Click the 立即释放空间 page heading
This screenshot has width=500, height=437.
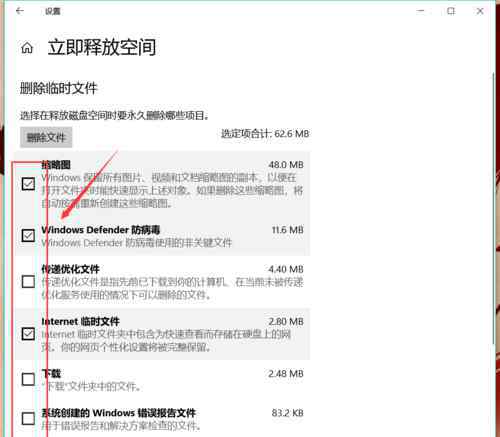point(102,47)
